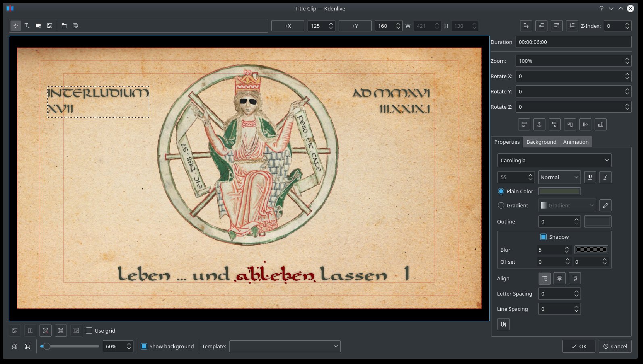Viewport: 643px width, 364px height.
Task: Adjust the Z-Index stepper
Action: (618, 26)
